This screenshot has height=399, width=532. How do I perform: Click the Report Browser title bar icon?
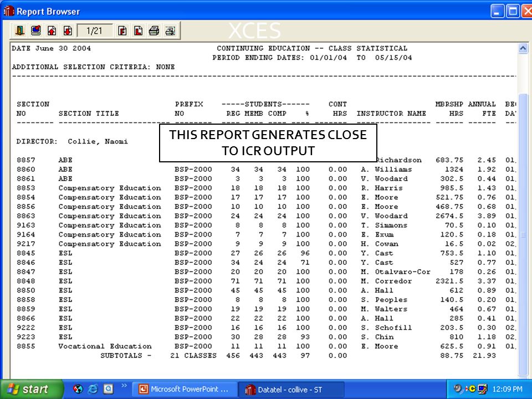(8, 11)
